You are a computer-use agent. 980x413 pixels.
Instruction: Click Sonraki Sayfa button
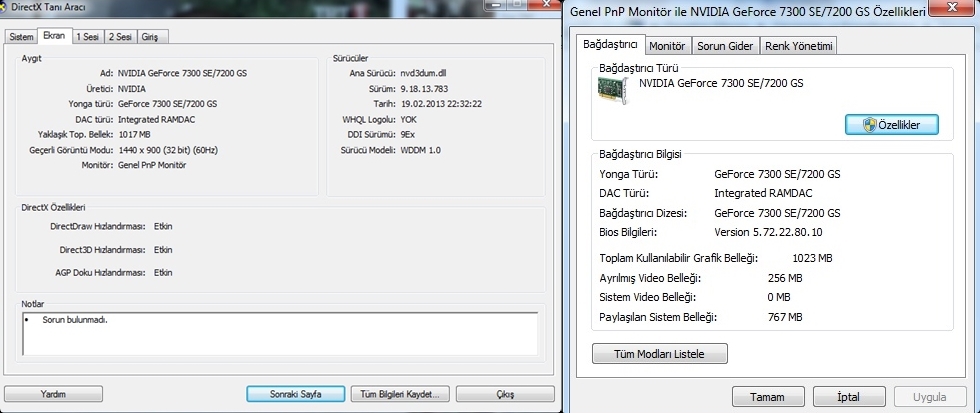pos(295,394)
